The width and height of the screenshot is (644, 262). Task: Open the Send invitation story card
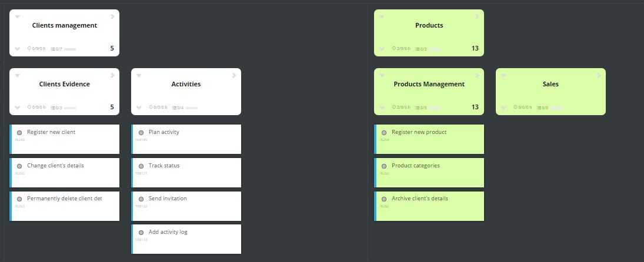click(x=186, y=206)
